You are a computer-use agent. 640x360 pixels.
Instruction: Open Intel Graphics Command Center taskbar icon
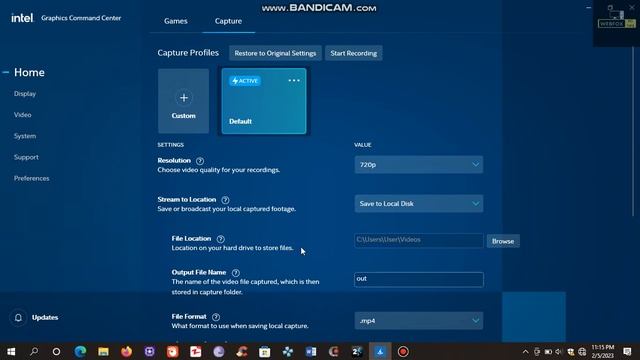380,351
